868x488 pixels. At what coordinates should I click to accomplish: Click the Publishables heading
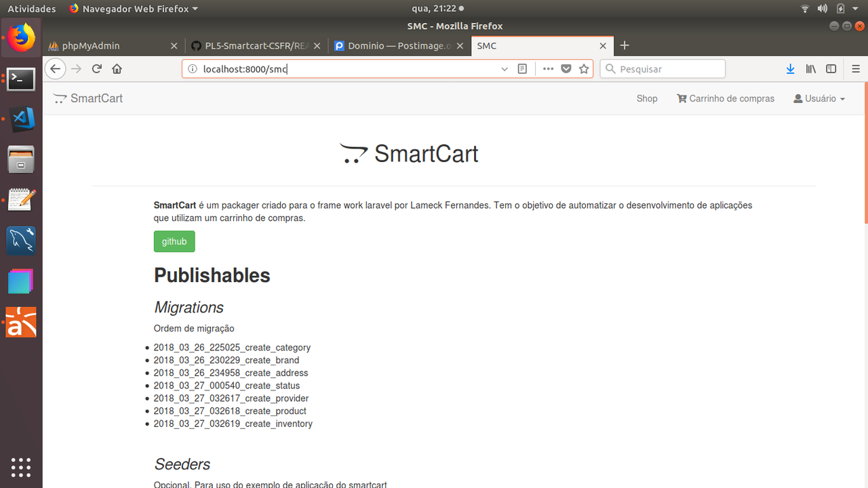212,275
